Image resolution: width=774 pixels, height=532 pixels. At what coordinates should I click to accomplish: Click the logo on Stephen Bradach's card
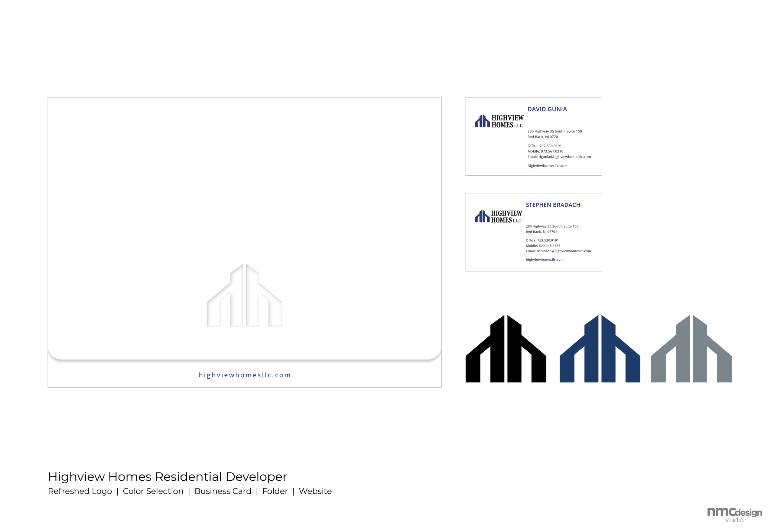click(498, 217)
